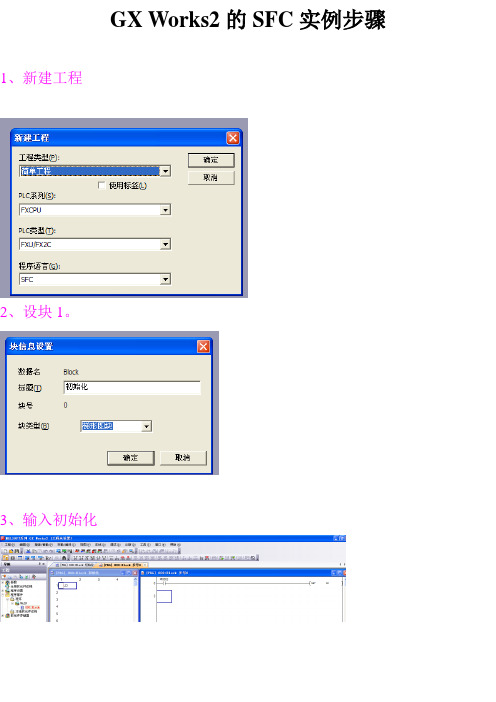
Task: Click 取消 in the 块信息设置 dialog
Action: 183,458
